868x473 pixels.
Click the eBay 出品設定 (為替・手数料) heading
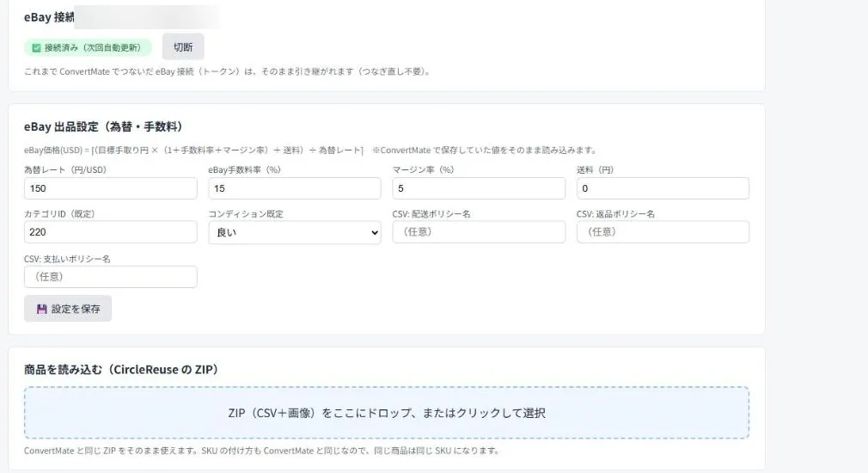tap(103, 126)
